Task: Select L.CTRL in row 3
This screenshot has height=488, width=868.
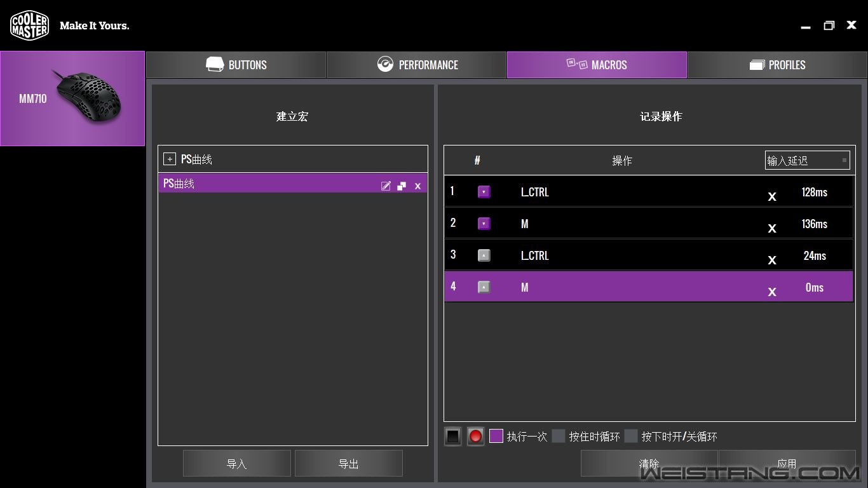Action: pos(534,255)
